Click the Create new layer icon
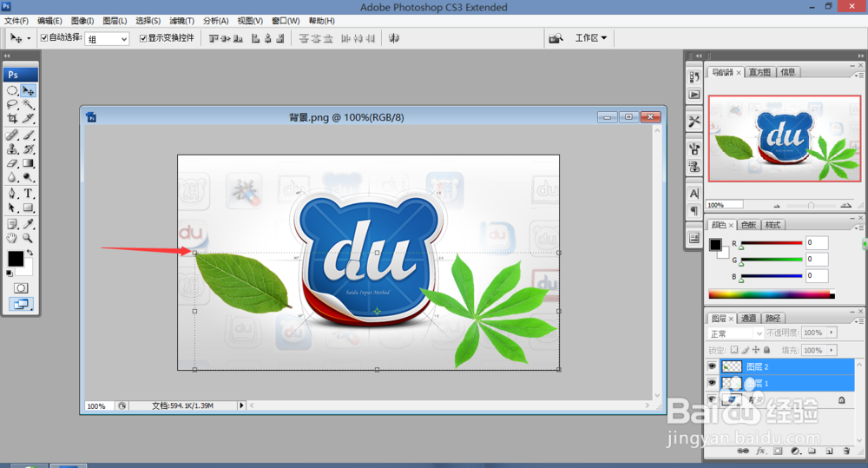868x468 pixels. (829, 451)
